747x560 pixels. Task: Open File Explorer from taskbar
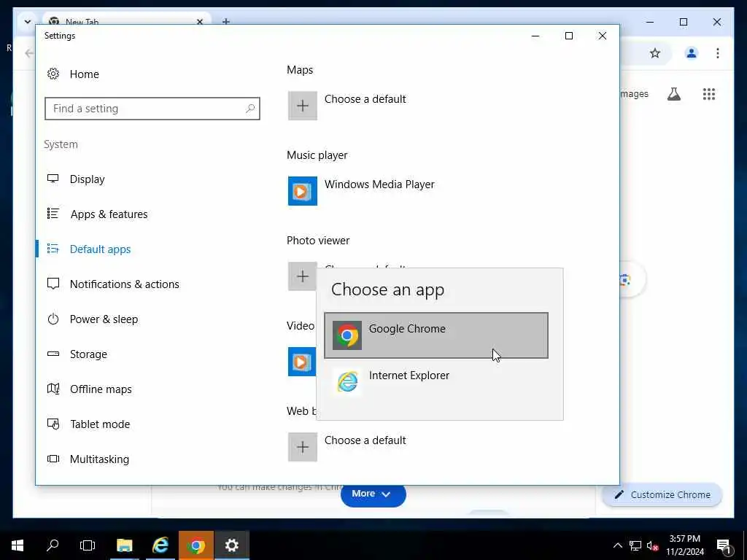click(124, 545)
